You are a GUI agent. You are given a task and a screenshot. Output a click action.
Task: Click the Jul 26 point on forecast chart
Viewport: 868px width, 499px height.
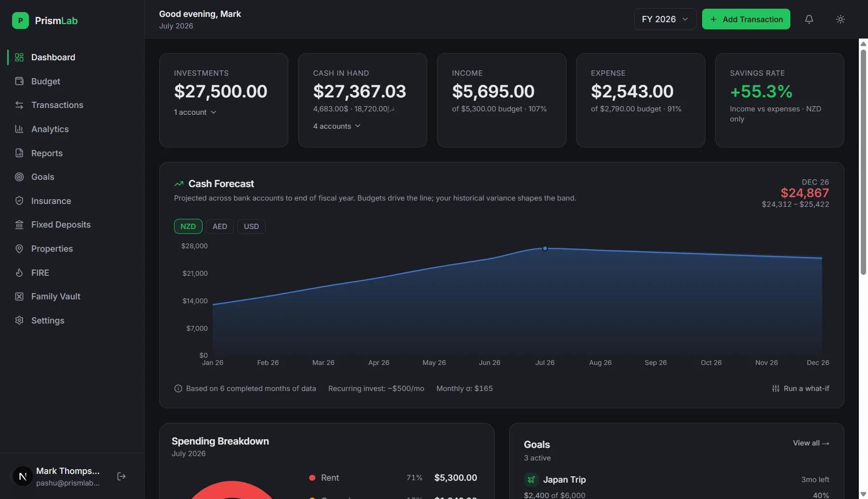[x=545, y=248]
